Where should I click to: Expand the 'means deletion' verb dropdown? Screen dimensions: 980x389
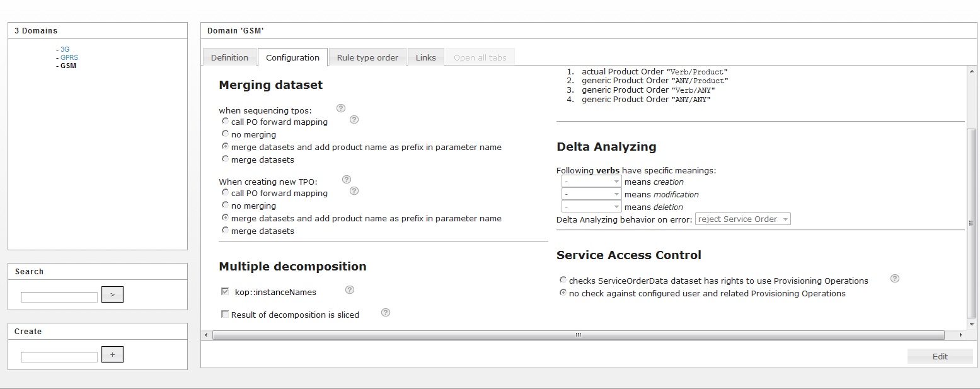click(591, 207)
